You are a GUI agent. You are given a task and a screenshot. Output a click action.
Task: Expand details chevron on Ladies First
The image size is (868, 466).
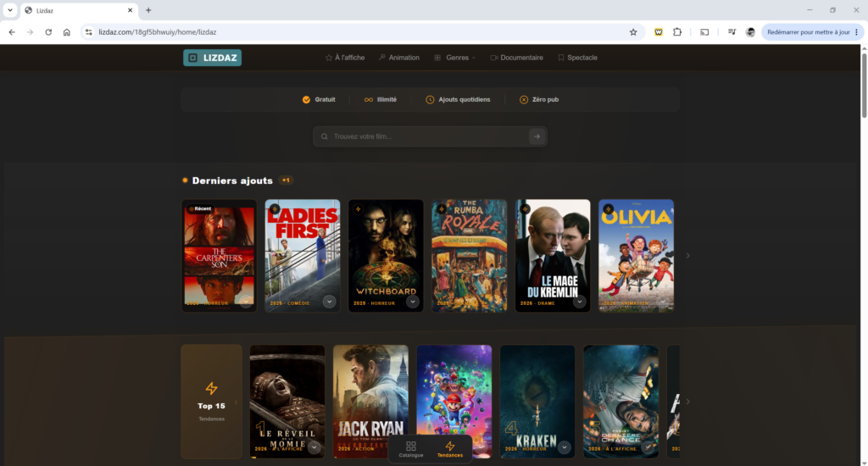point(329,302)
